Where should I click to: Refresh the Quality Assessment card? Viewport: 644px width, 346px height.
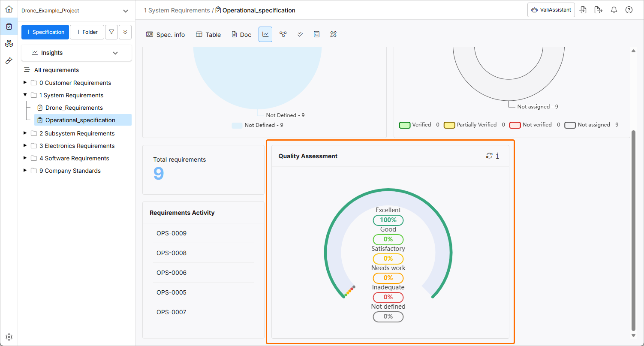(489, 156)
